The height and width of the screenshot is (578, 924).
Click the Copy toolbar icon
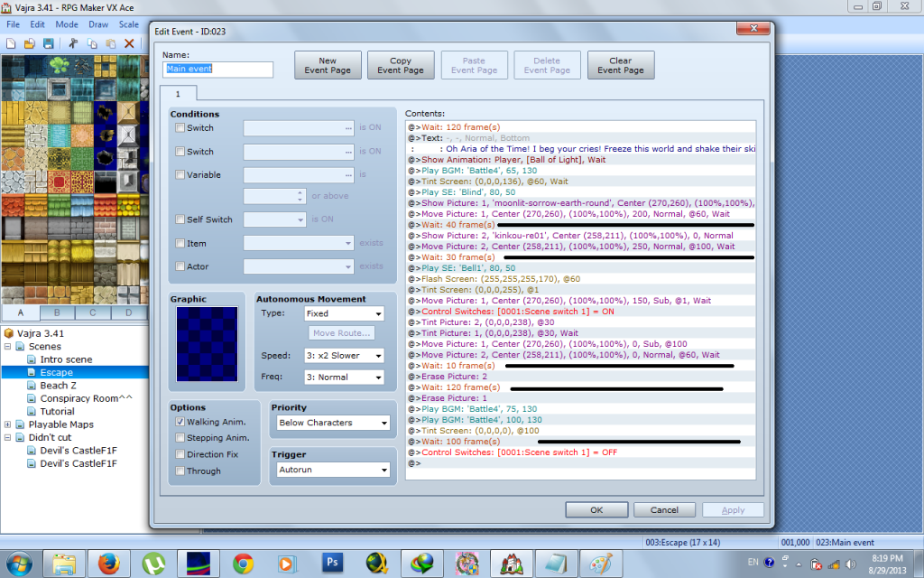92,43
